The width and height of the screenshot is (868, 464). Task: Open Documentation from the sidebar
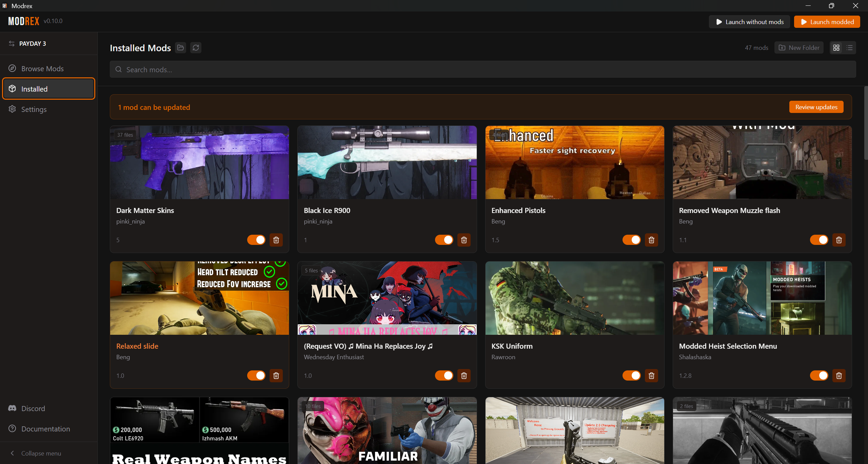[48, 429]
